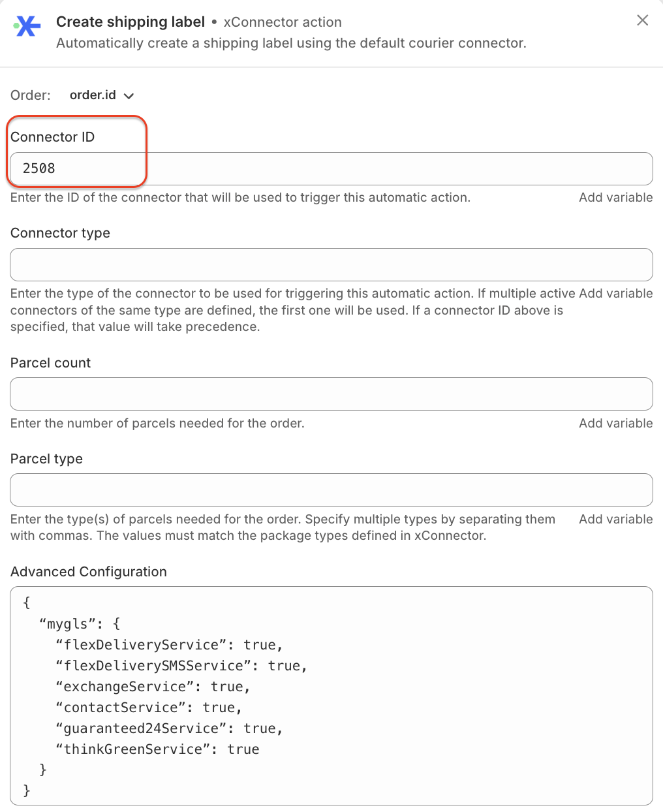The width and height of the screenshot is (663, 812).
Task: Add variable for Parcel type
Action: 615,520
